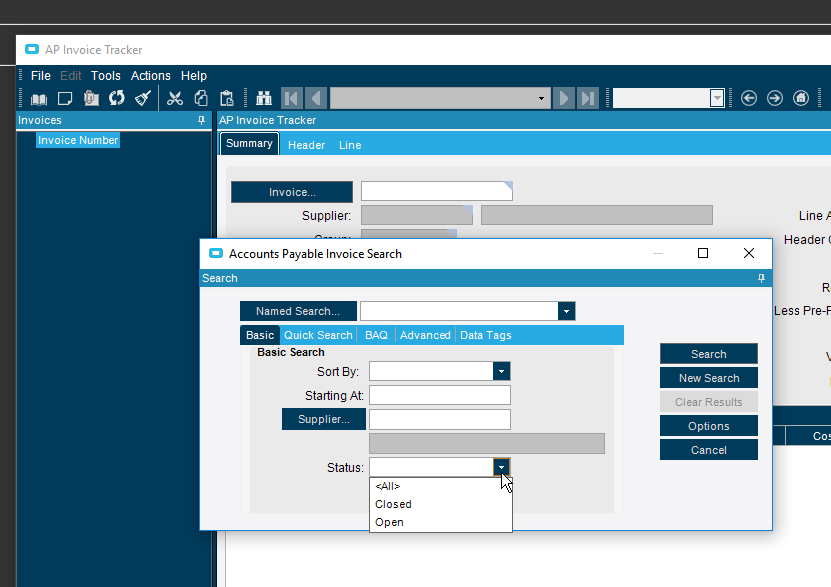Go to last record navigation arrow

588,98
